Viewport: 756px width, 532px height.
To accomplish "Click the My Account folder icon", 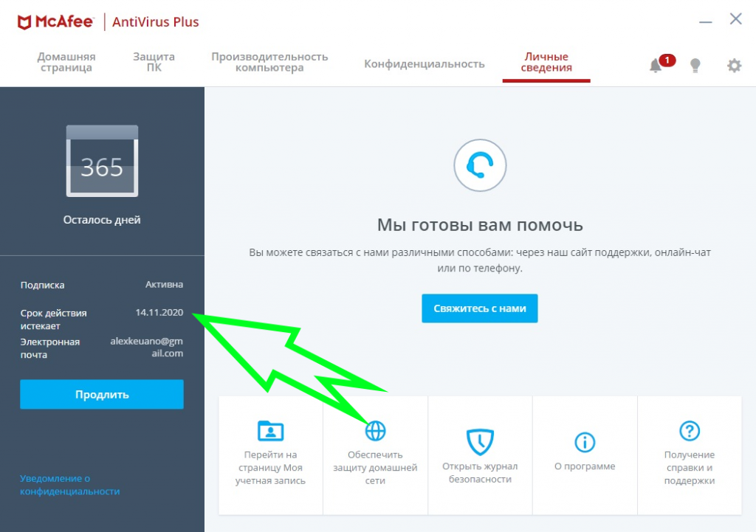I will point(270,430).
